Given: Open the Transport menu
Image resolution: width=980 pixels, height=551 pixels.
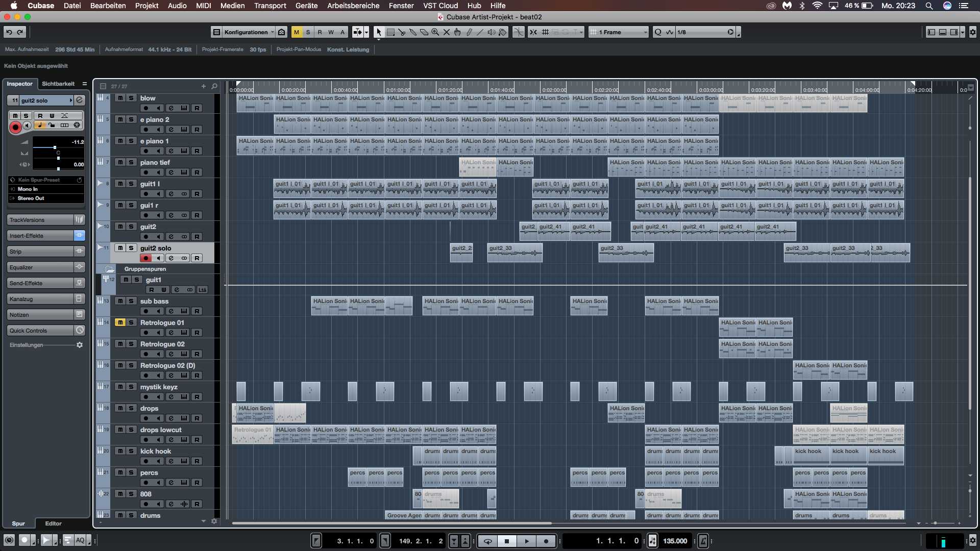Looking at the screenshot, I should [x=270, y=6].
